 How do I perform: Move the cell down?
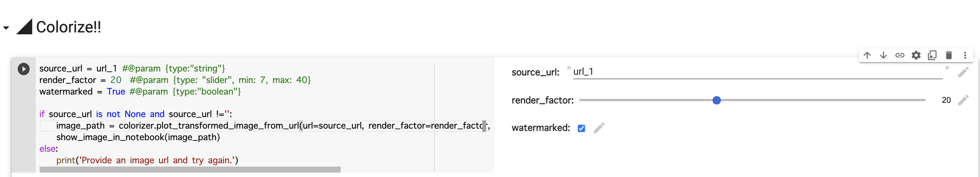coord(883,55)
